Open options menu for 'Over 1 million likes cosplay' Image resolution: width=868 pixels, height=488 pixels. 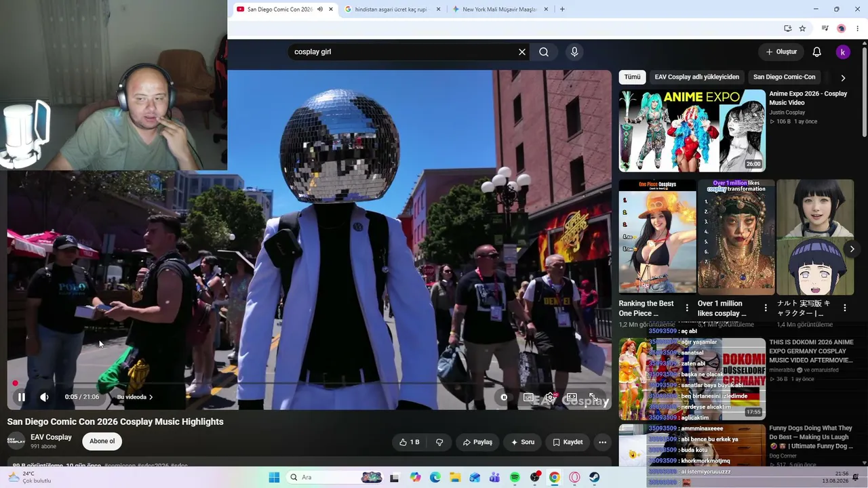(766, 308)
